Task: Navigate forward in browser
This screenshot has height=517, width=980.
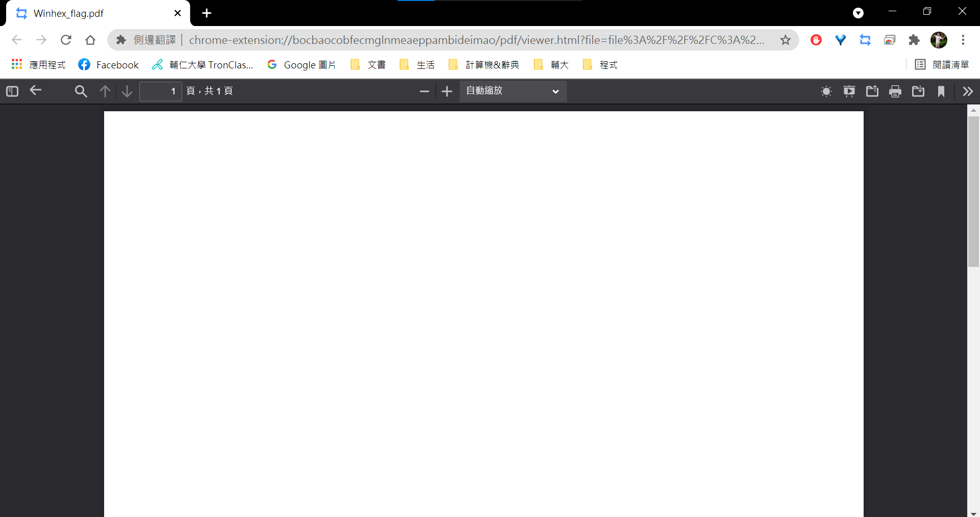Action: [41, 40]
